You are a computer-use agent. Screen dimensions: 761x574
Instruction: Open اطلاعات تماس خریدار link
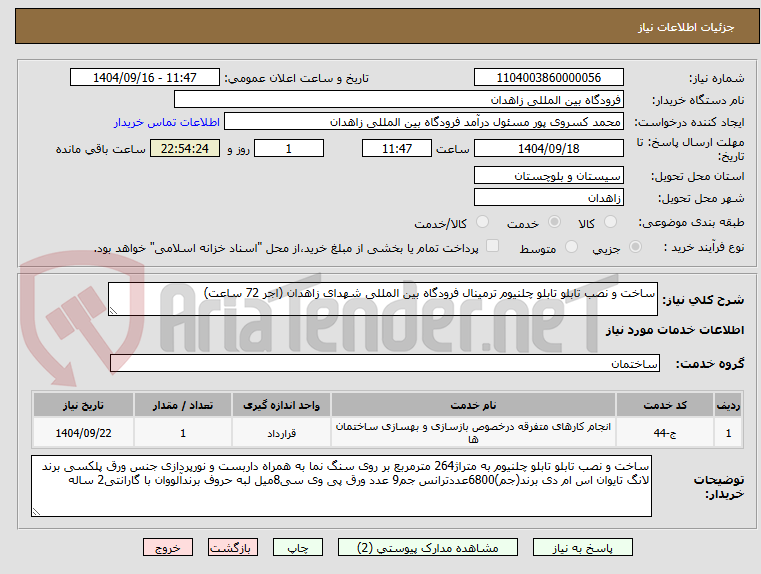click(167, 122)
